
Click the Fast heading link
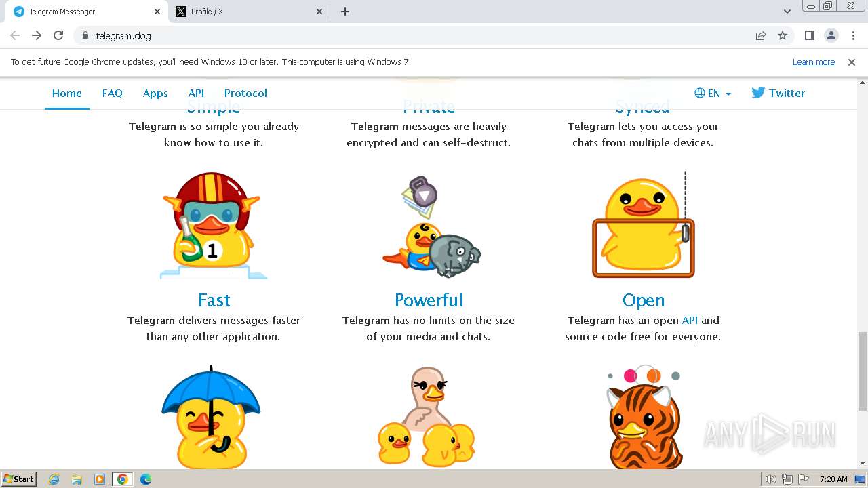click(214, 300)
